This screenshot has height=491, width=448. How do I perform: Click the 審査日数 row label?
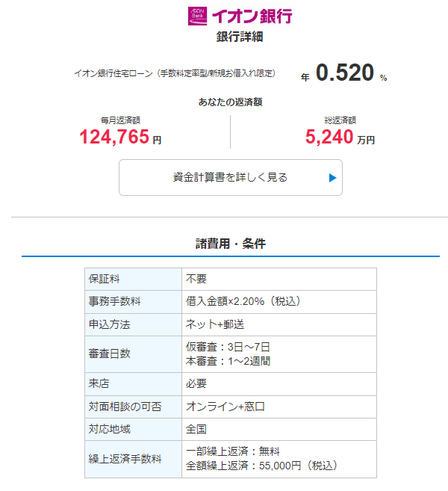(x=110, y=353)
